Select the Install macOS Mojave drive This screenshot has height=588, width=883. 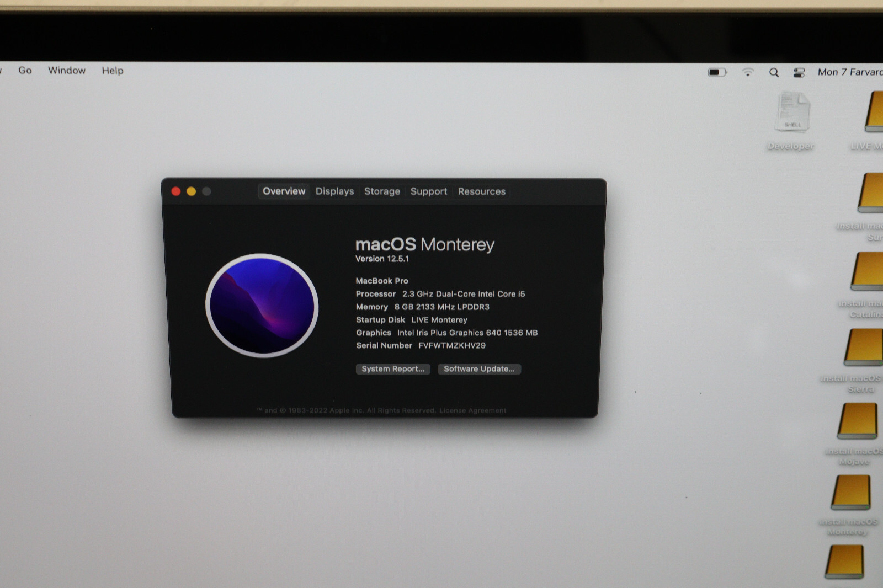[x=858, y=421]
